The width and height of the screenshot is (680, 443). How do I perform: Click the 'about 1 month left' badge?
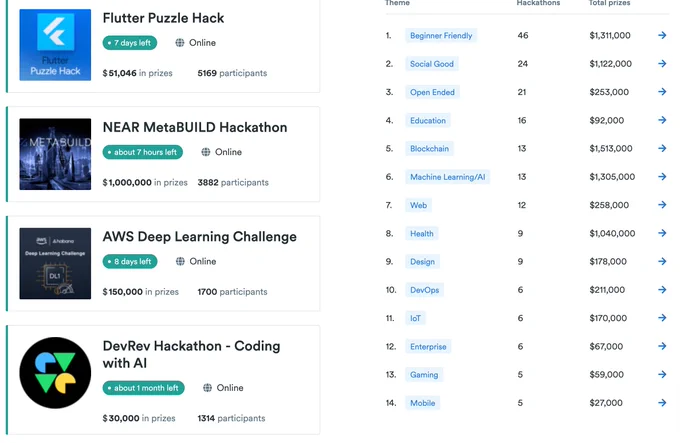pyautogui.click(x=144, y=388)
